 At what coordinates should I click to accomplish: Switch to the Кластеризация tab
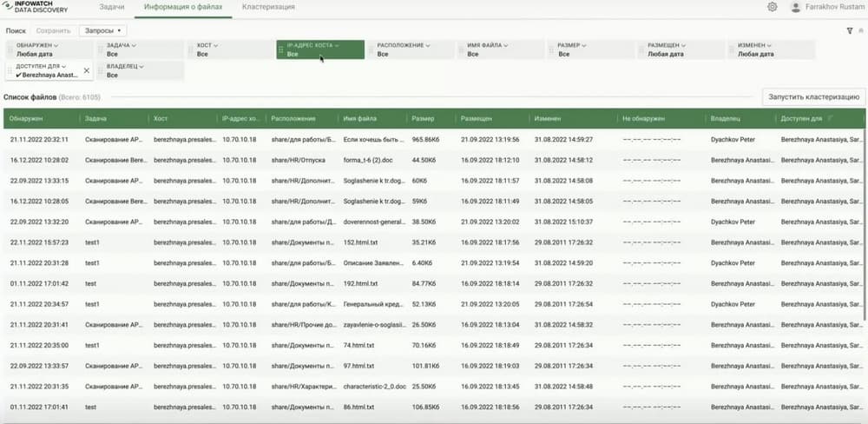268,7
